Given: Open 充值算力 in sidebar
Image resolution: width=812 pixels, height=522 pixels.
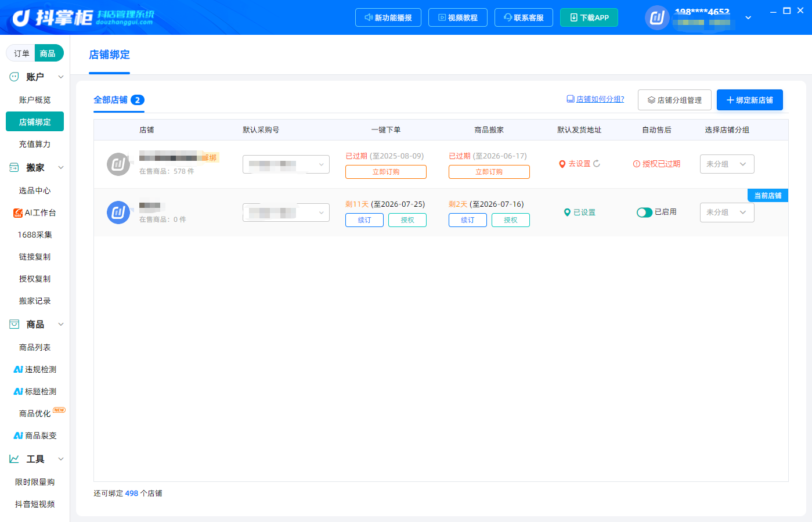Looking at the screenshot, I should pos(35,144).
